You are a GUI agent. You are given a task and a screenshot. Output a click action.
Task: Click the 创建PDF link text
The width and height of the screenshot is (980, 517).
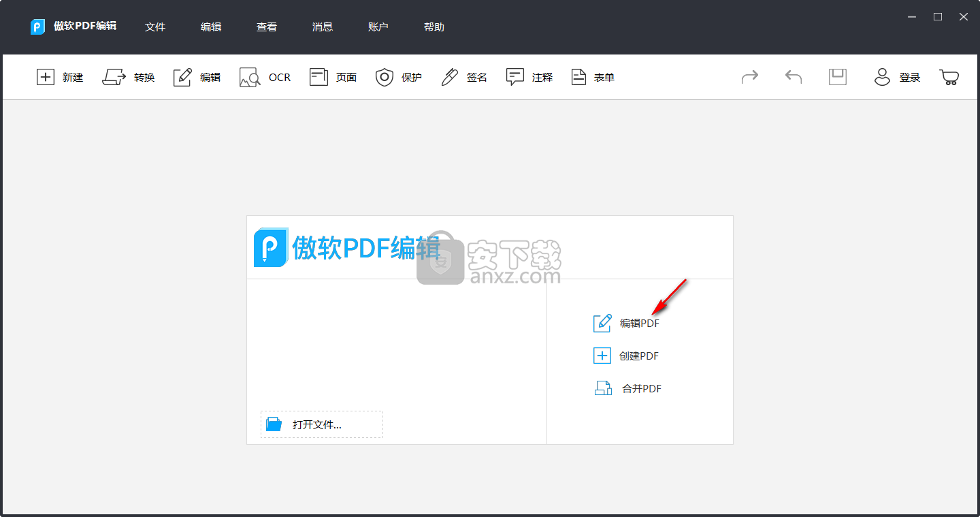click(639, 356)
